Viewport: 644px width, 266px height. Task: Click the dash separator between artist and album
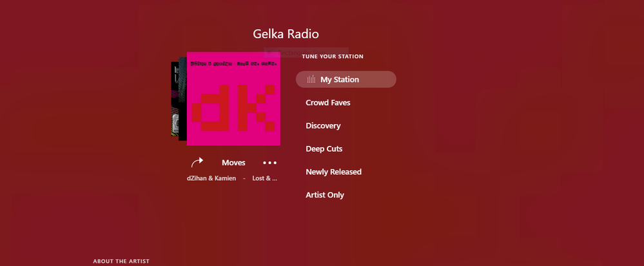tap(244, 178)
